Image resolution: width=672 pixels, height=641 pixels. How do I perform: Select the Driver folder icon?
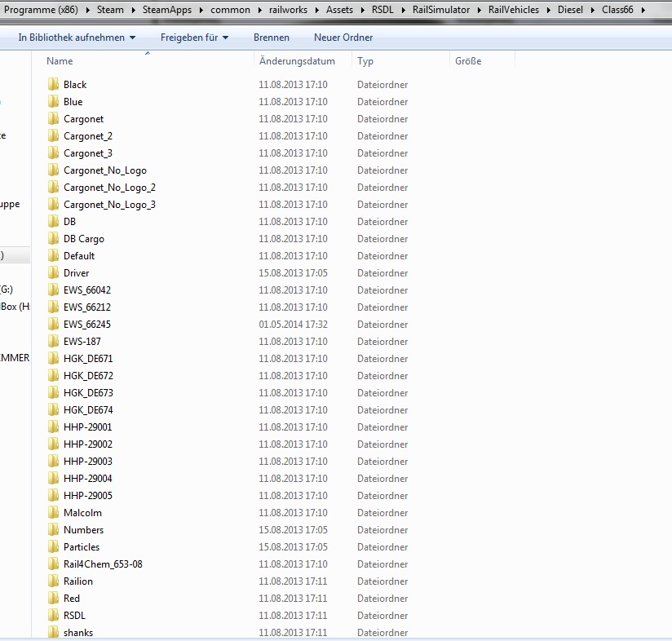click(53, 272)
